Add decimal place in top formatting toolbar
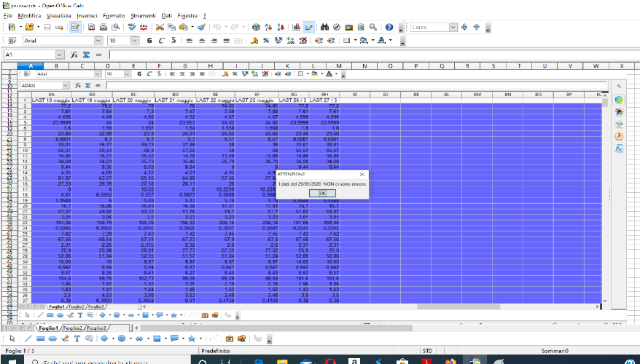640x364 pixels. pyautogui.click(x=291, y=40)
